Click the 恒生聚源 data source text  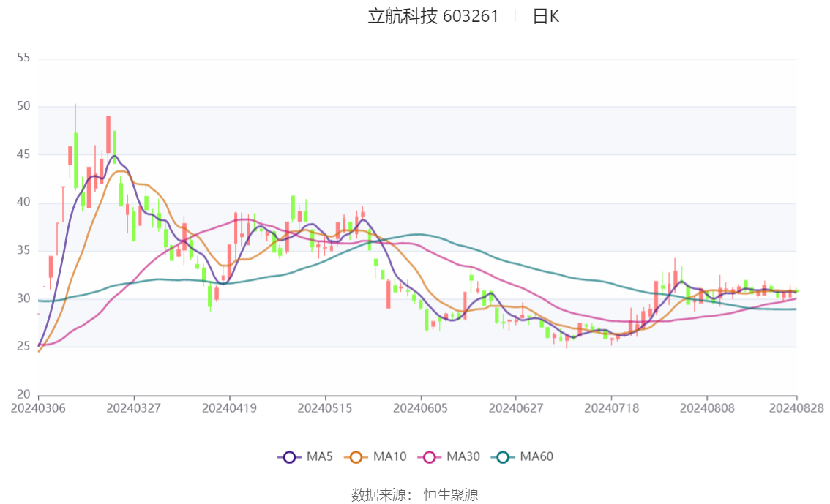click(450, 494)
